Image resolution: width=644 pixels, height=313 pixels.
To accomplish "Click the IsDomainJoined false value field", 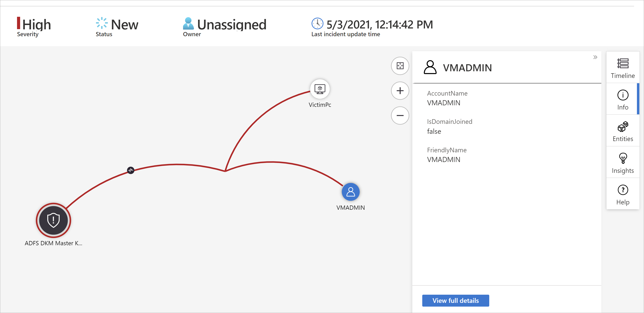I will (x=434, y=131).
